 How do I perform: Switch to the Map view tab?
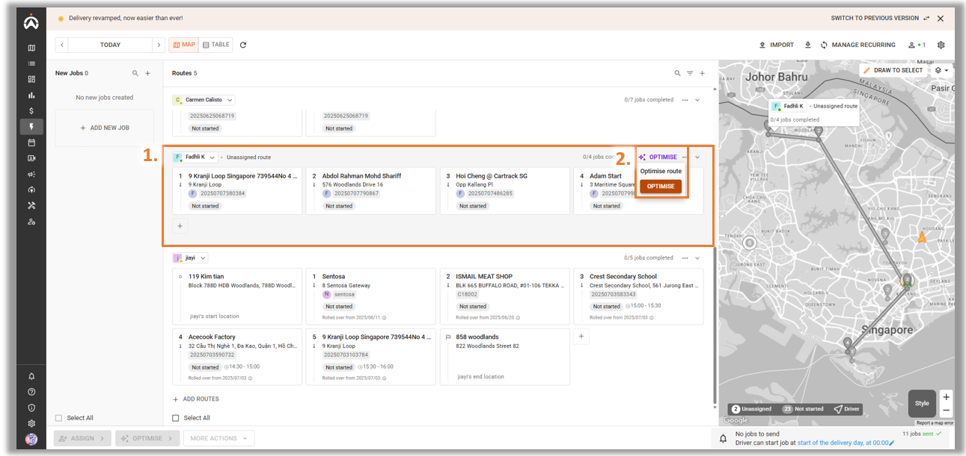[x=183, y=45]
